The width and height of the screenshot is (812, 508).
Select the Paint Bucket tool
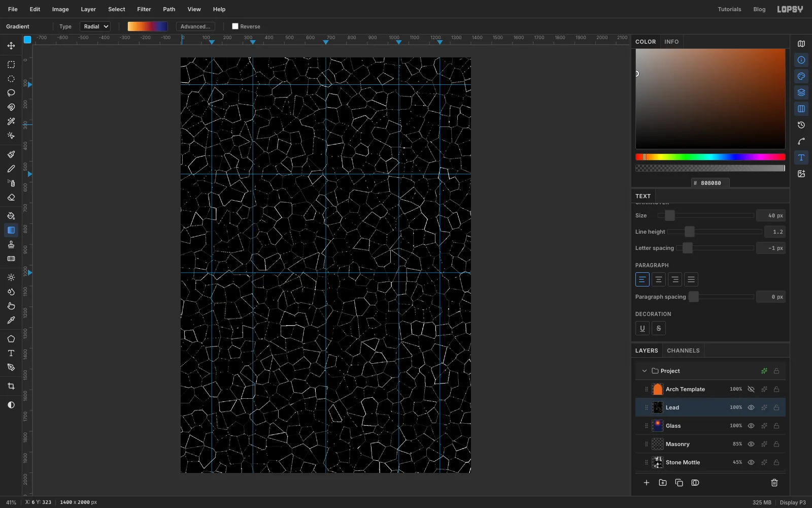click(11, 216)
